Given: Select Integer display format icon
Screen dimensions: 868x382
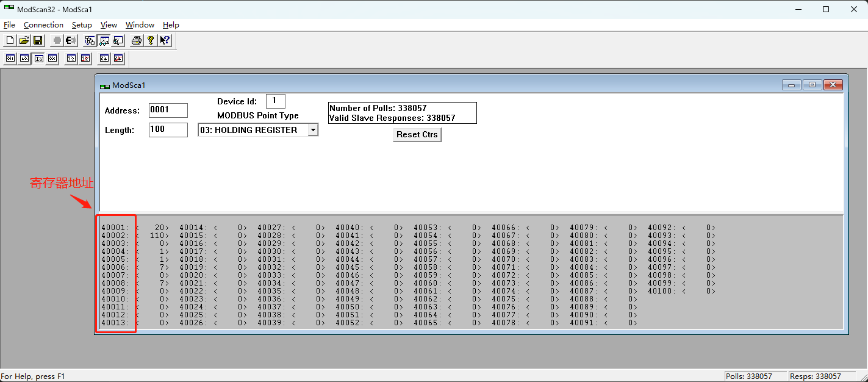Looking at the screenshot, I should click(x=38, y=59).
